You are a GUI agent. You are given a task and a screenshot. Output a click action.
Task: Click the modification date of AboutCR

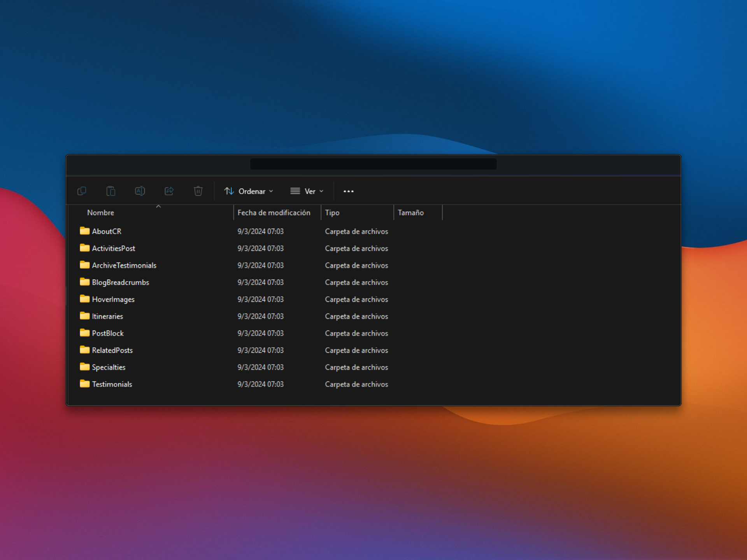click(261, 231)
